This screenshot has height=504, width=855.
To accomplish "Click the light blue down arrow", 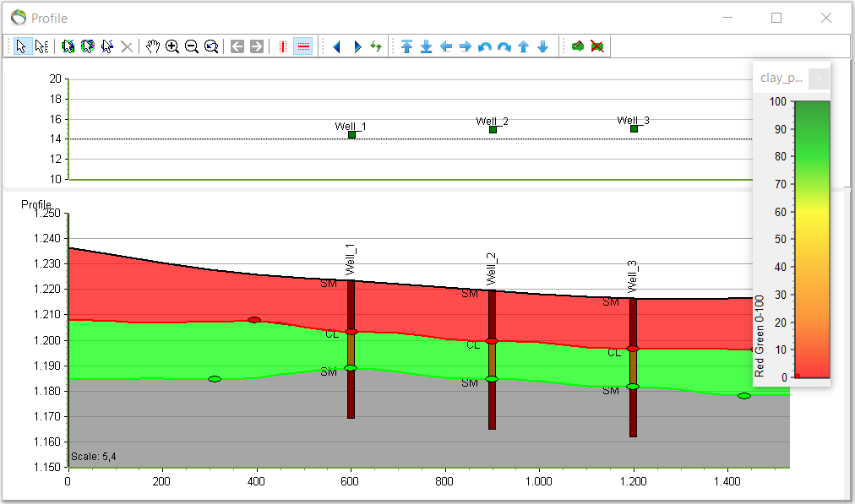I will pos(543,46).
